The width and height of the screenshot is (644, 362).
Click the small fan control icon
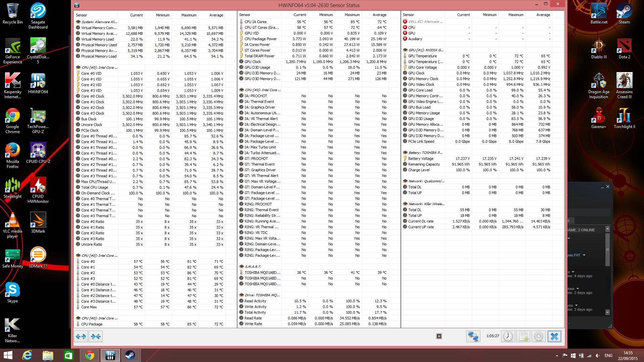[439, 336]
